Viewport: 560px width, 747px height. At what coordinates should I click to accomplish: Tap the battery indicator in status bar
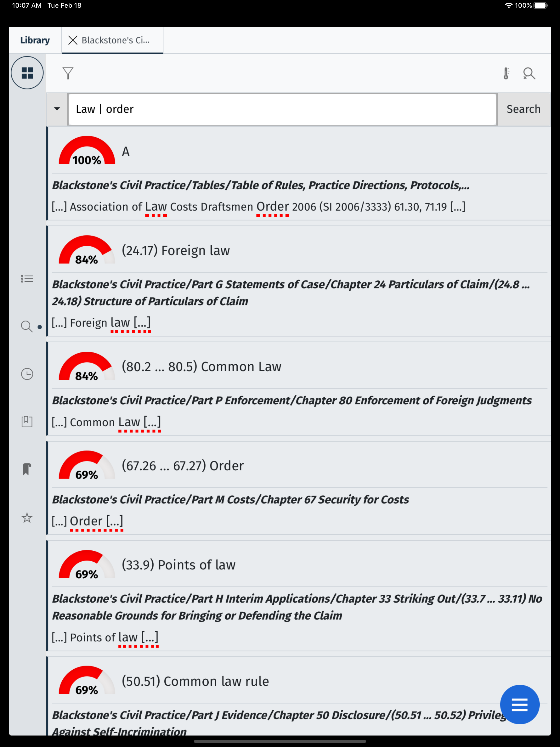540,5
